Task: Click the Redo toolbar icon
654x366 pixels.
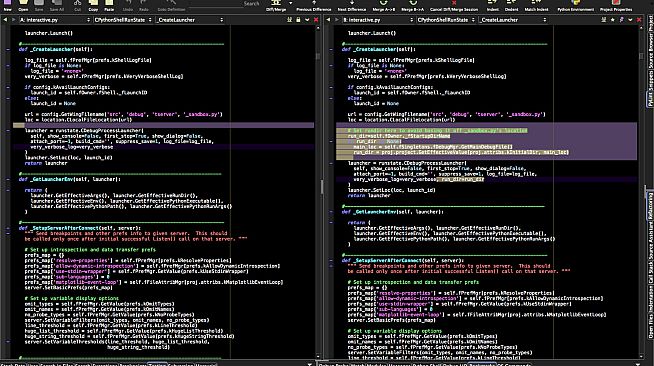Action: (x=144, y=5)
